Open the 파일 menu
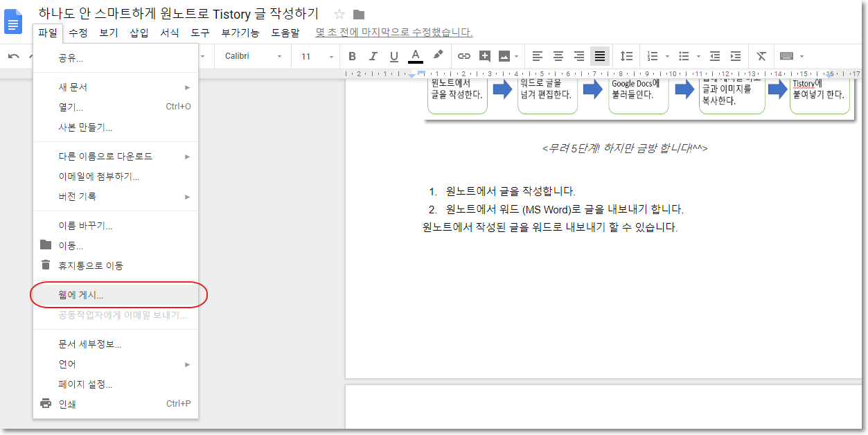 click(48, 33)
